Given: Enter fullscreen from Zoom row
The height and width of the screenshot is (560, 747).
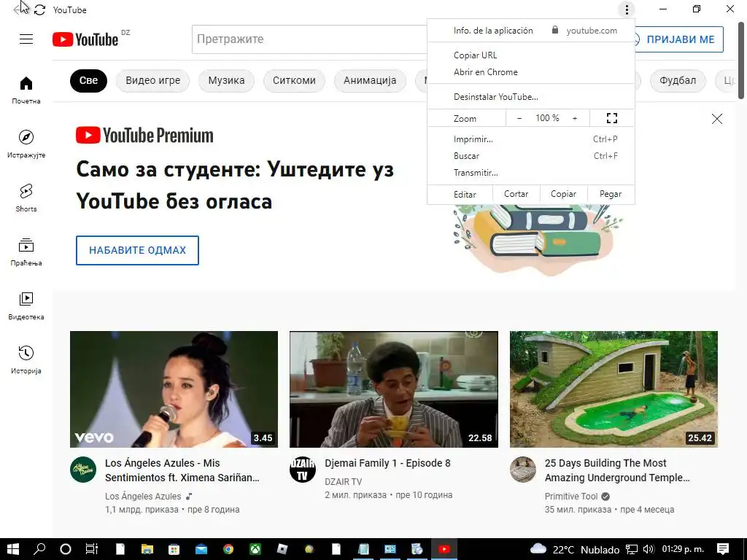Looking at the screenshot, I should tap(612, 118).
